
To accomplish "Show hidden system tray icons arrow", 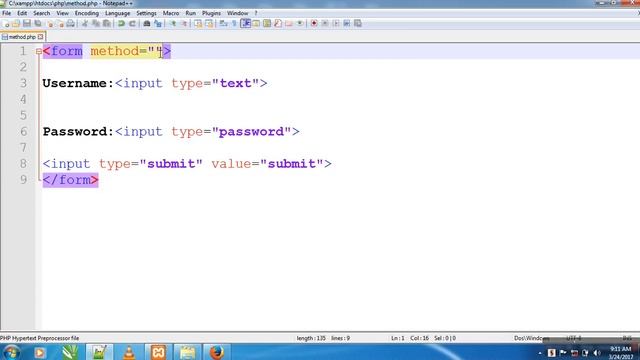I will click(540, 353).
